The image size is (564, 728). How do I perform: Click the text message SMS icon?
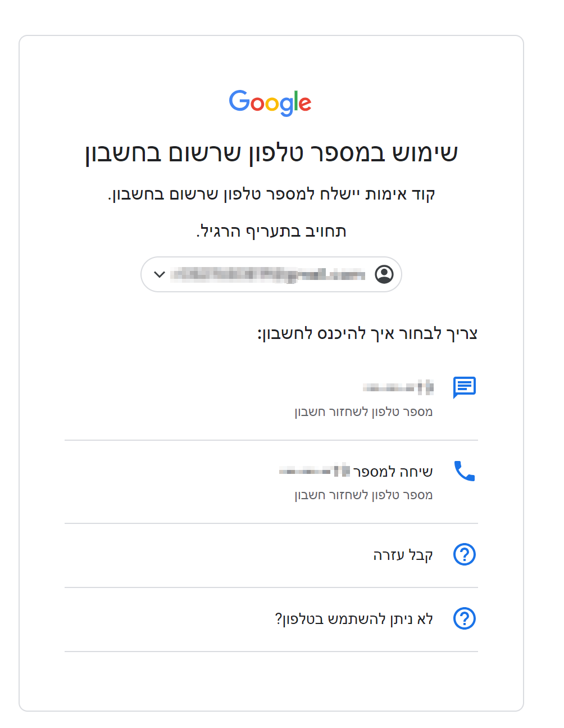pyautogui.click(x=465, y=387)
